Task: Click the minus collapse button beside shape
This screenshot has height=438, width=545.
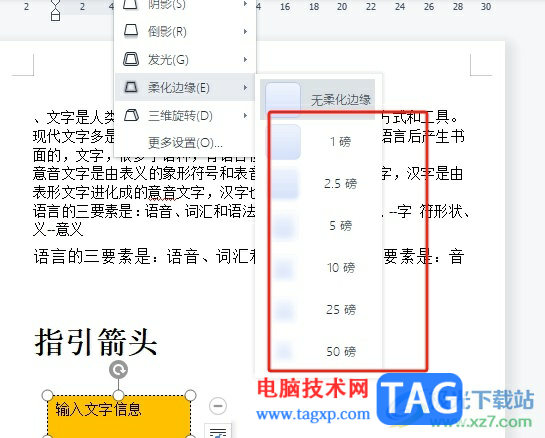Action: 218,406
